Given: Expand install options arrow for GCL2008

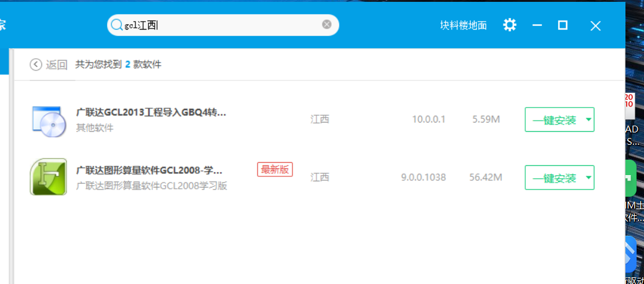Looking at the screenshot, I should (x=588, y=178).
